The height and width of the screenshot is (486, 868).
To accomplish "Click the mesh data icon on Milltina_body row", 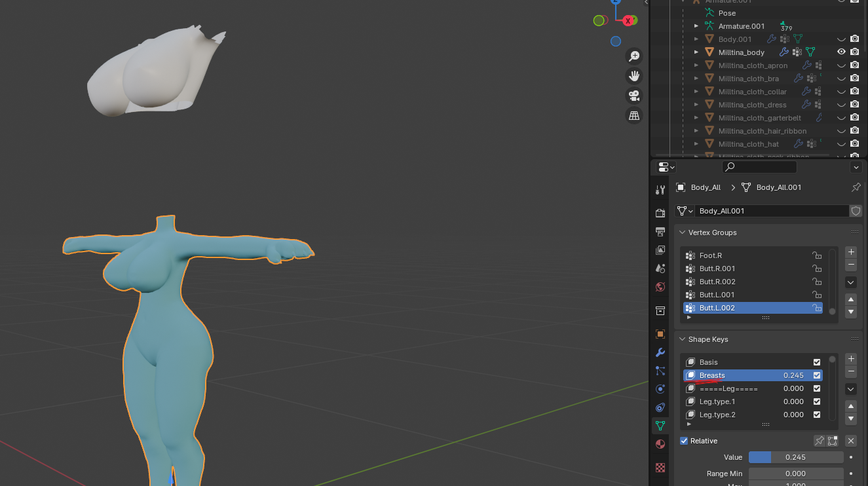I will tap(810, 52).
